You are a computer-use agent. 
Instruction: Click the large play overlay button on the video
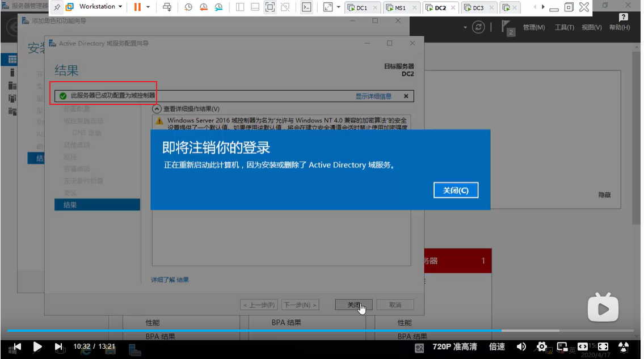point(603,307)
